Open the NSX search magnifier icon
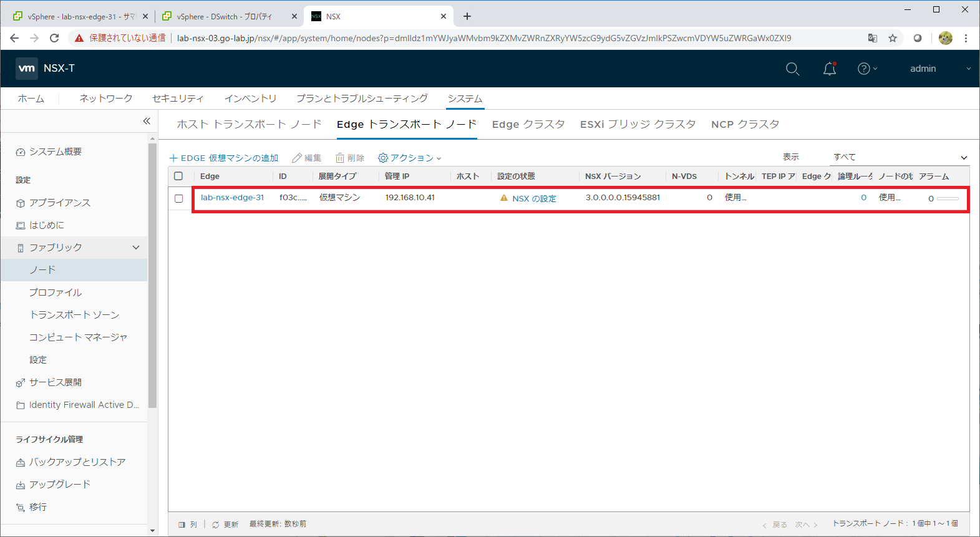 [792, 69]
